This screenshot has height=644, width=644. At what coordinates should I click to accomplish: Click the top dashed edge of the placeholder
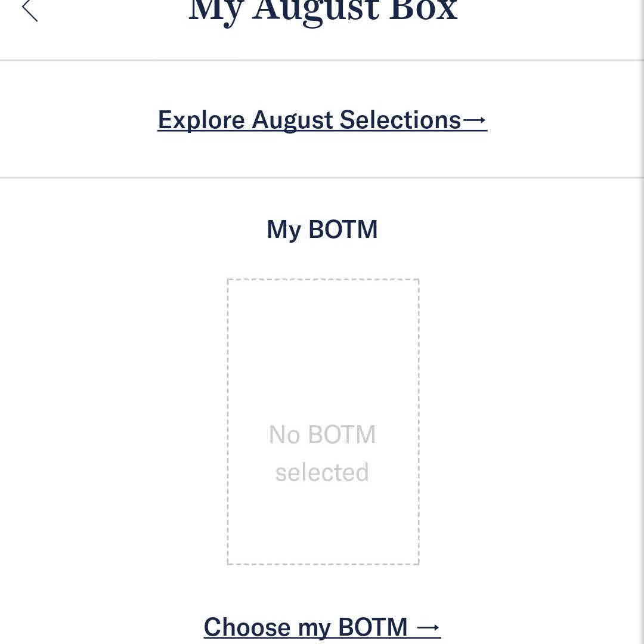click(x=323, y=280)
